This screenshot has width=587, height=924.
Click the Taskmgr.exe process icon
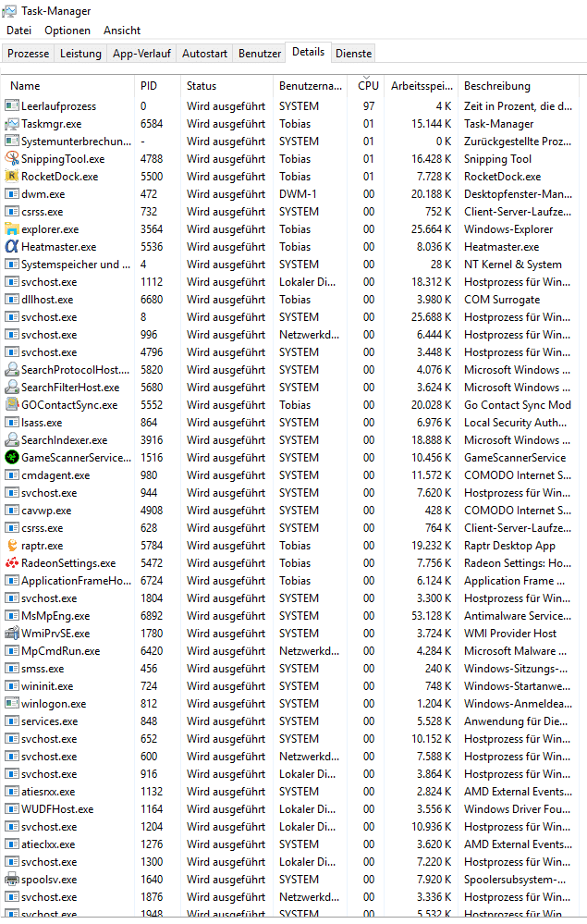pos(12,124)
